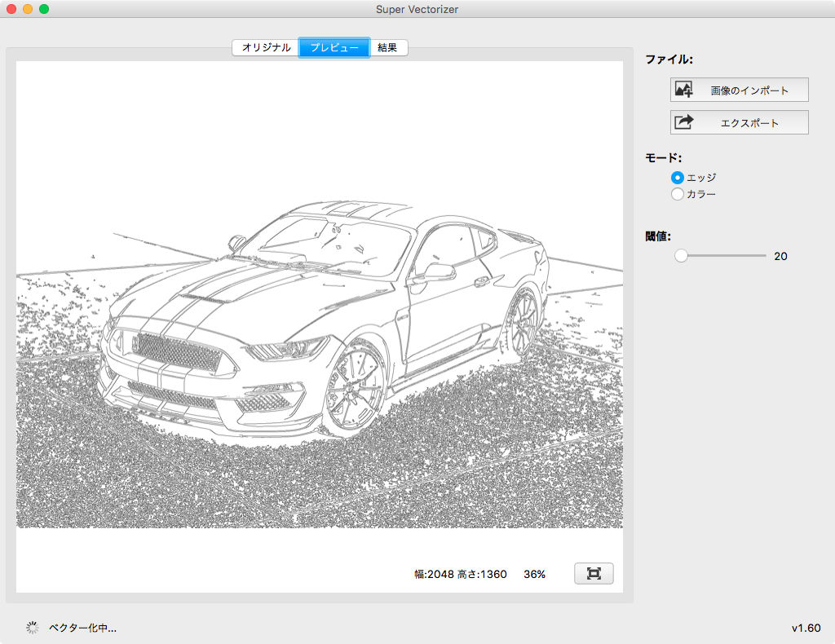Click the 閾値 threshold slider handle

click(x=681, y=256)
